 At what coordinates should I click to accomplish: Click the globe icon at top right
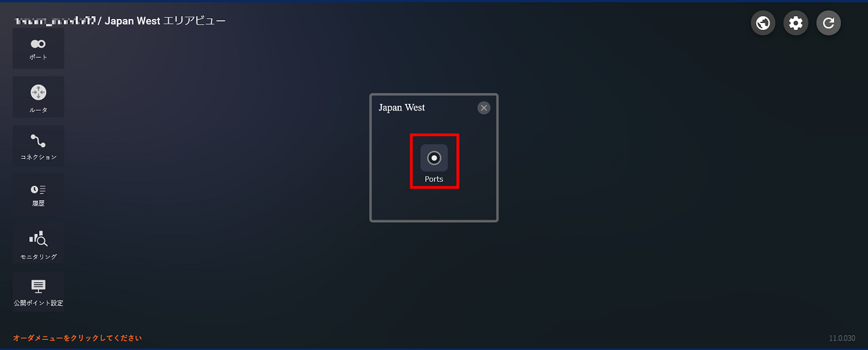763,23
